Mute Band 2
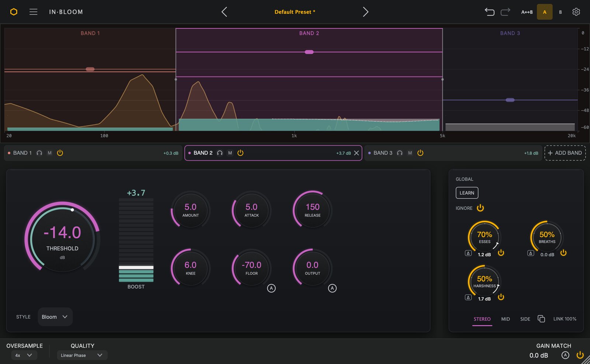The height and width of the screenshot is (364, 590). [230, 153]
